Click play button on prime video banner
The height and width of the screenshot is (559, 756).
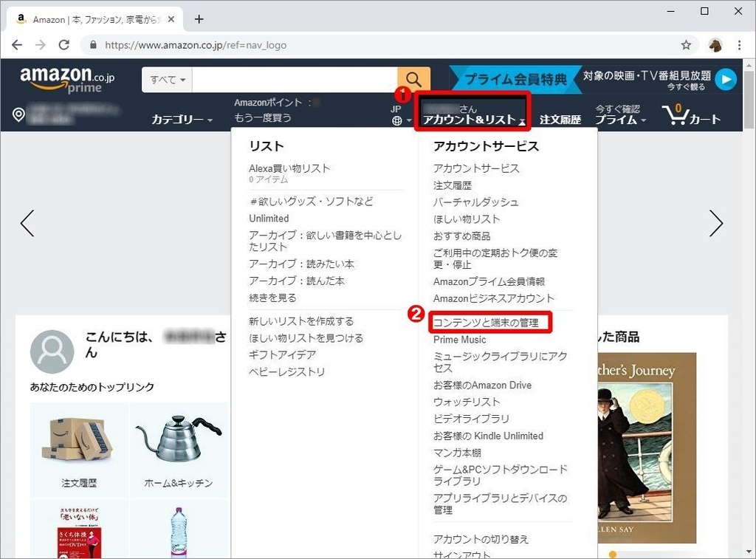726,80
